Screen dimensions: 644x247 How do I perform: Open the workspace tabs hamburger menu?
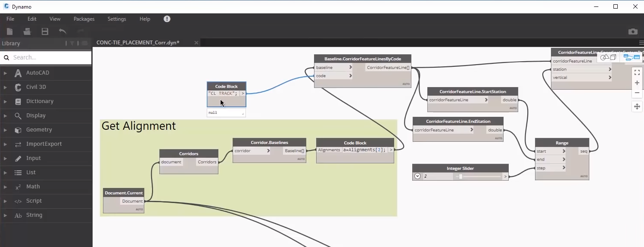[641, 43]
